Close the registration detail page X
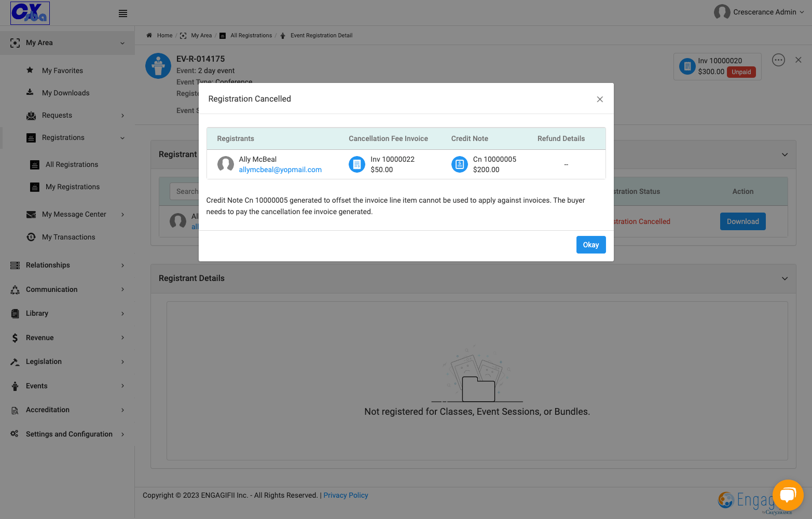The image size is (812, 519). pyautogui.click(x=799, y=60)
